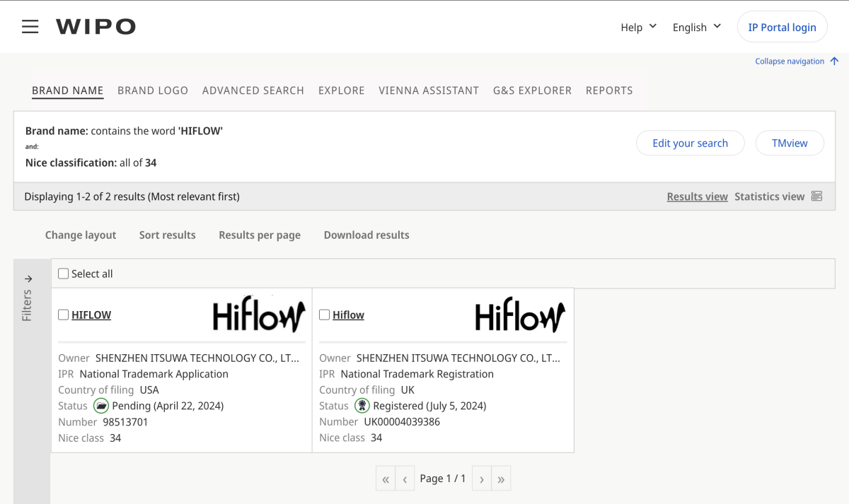Screen dimensions: 849x504
Task: Open the English language dropdown
Action: tap(697, 27)
